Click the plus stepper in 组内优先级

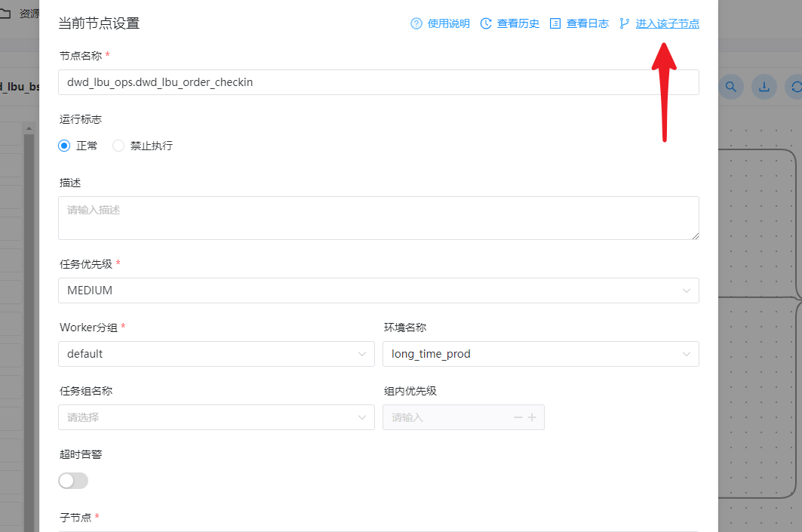(x=532, y=417)
